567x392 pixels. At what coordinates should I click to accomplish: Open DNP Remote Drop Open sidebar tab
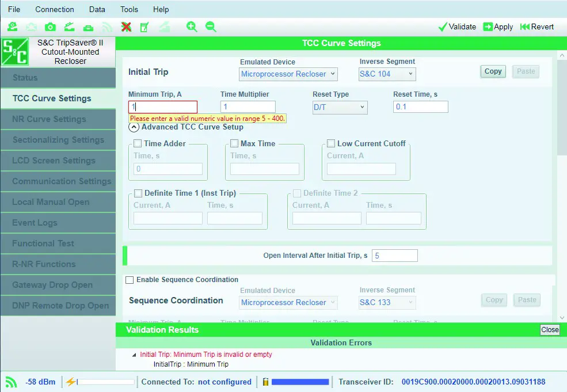(58, 306)
